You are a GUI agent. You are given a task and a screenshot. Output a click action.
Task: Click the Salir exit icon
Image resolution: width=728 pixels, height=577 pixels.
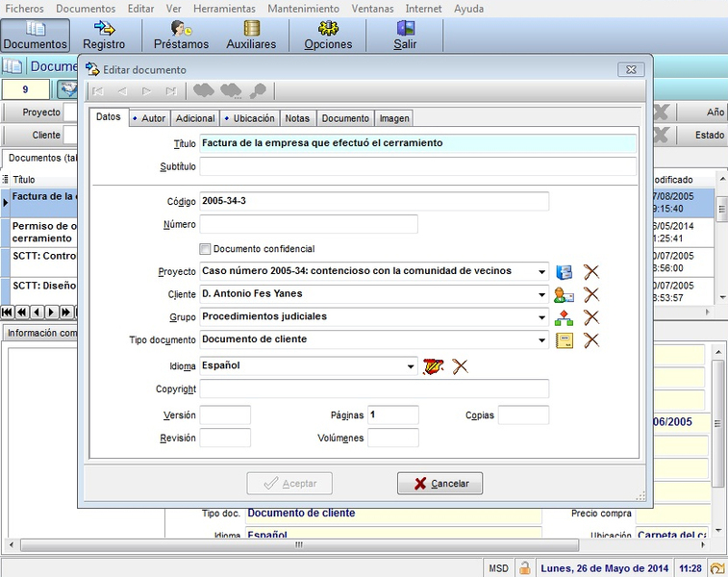pyautogui.click(x=405, y=29)
